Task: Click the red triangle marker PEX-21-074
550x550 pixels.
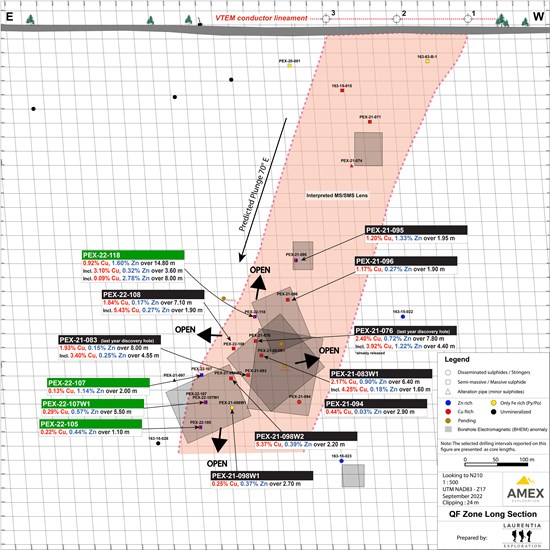Action: (351, 166)
